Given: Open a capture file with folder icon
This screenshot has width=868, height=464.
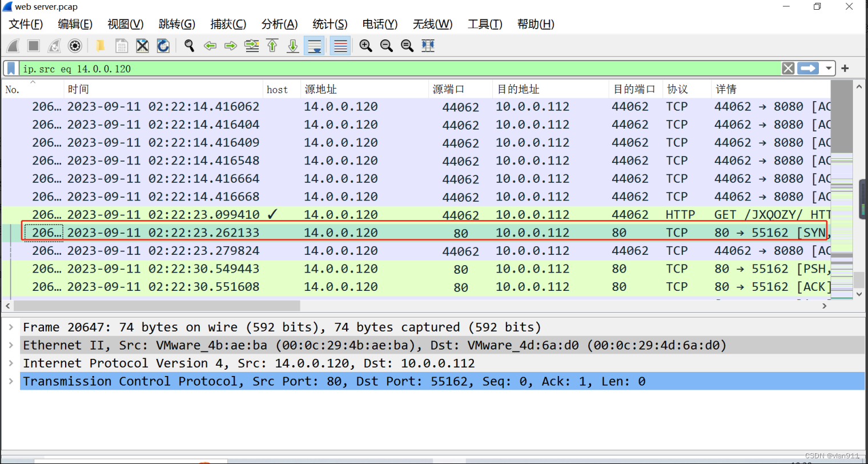Looking at the screenshot, I should pos(101,46).
